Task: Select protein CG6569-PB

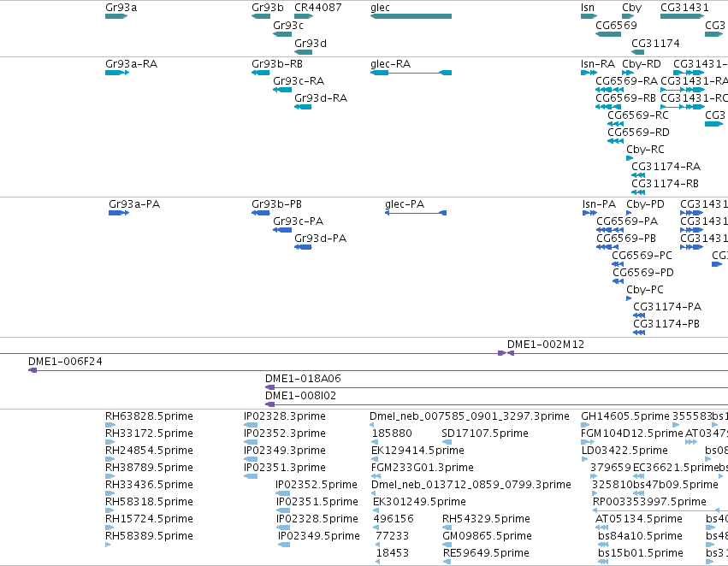Action: (x=607, y=247)
